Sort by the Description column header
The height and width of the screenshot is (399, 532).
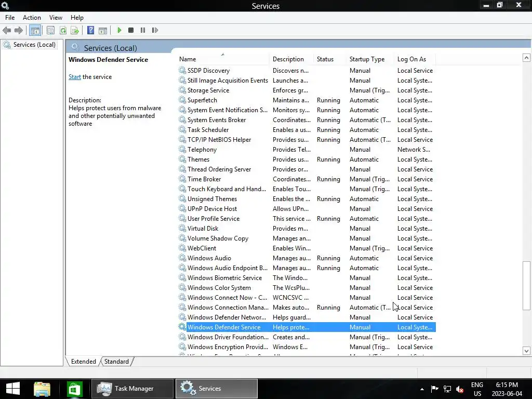click(292, 59)
